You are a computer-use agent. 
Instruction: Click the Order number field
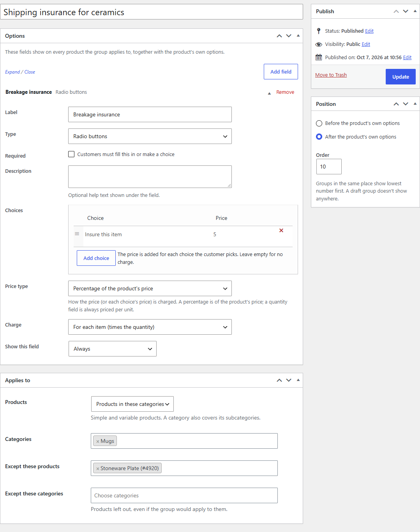(x=329, y=167)
